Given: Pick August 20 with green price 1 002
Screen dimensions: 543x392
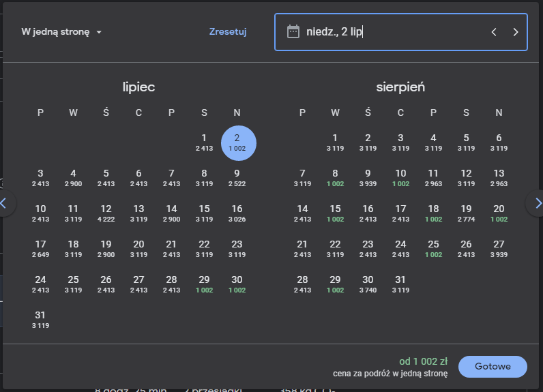Looking at the screenshot, I should (x=499, y=213).
